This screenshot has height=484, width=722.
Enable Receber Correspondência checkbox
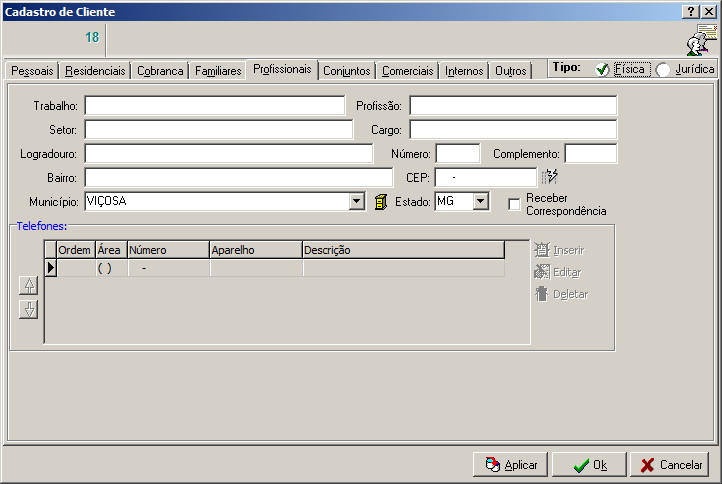[x=514, y=204]
